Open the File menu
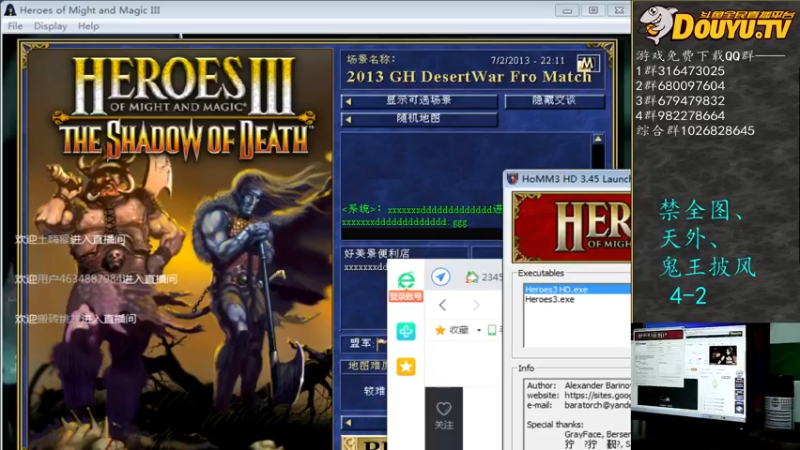Image resolution: width=800 pixels, height=450 pixels. 15,26
